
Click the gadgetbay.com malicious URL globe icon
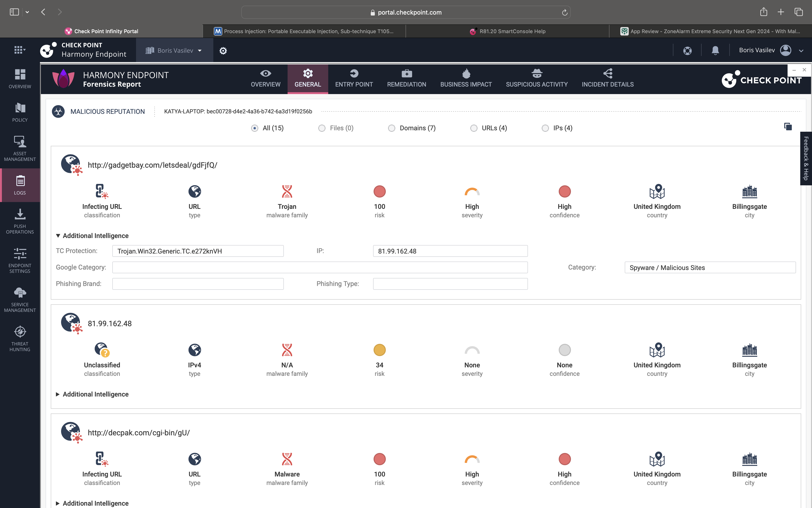coord(71,165)
